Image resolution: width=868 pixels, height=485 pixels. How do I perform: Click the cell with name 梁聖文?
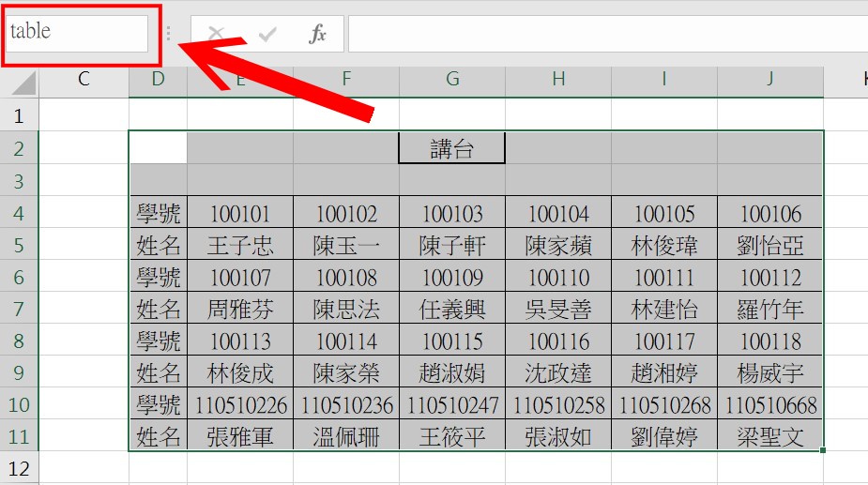(x=770, y=436)
